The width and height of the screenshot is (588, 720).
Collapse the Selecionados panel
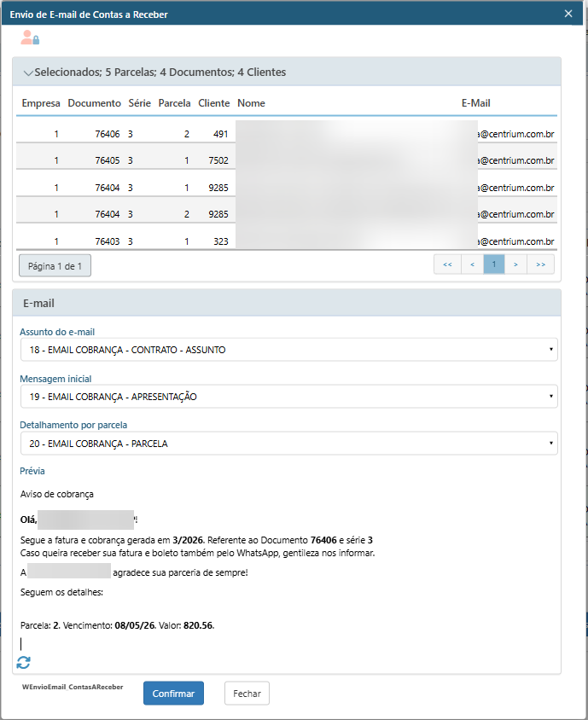pyautogui.click(x=29, y=73)
